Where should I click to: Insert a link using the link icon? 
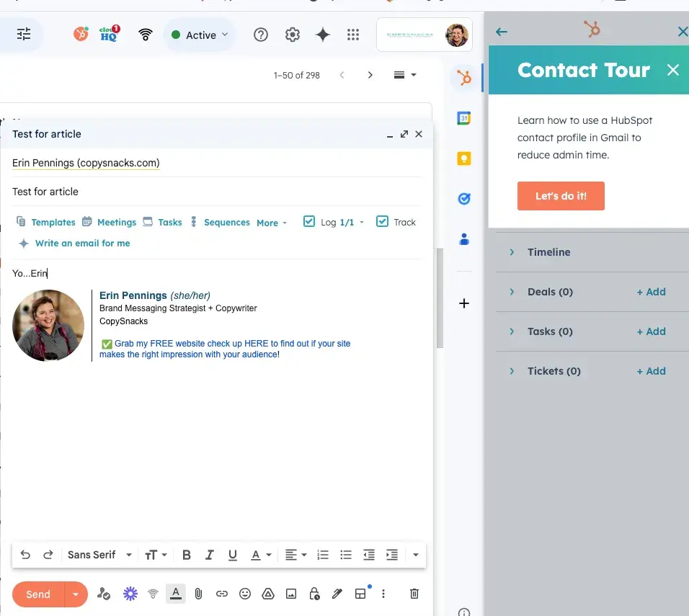pos(222,594)
